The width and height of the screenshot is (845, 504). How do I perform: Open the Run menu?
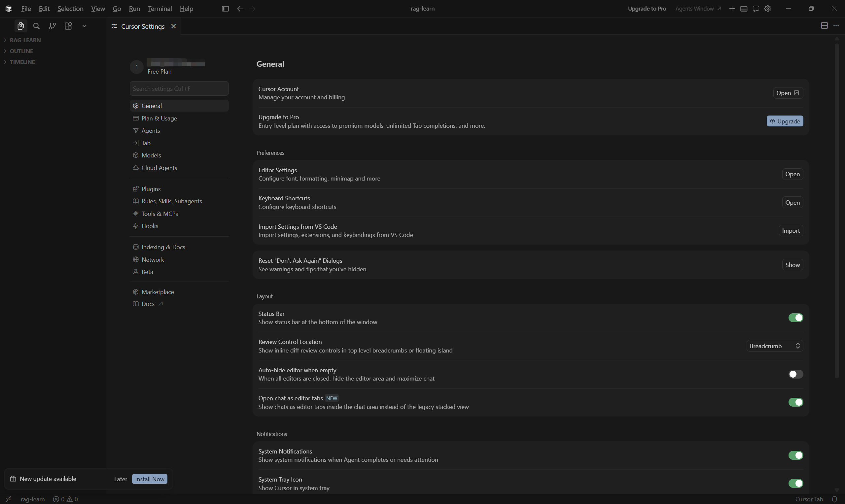point(134,9)
